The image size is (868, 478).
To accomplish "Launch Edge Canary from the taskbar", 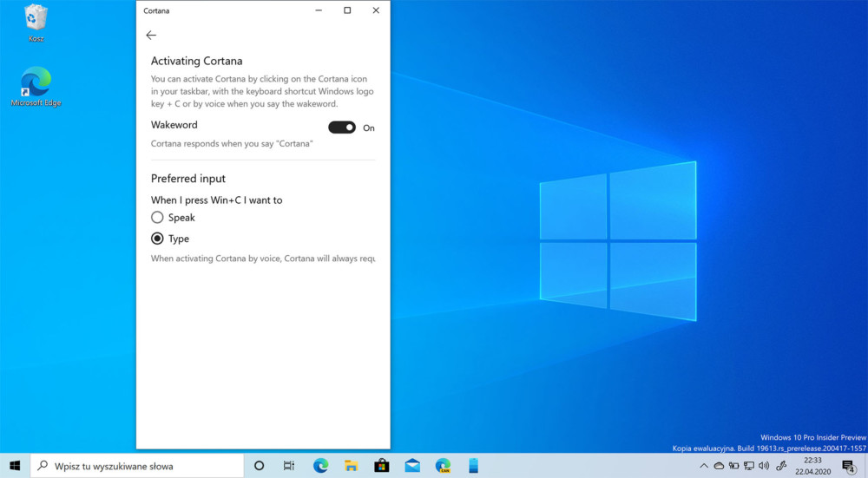I will [443, 466].
